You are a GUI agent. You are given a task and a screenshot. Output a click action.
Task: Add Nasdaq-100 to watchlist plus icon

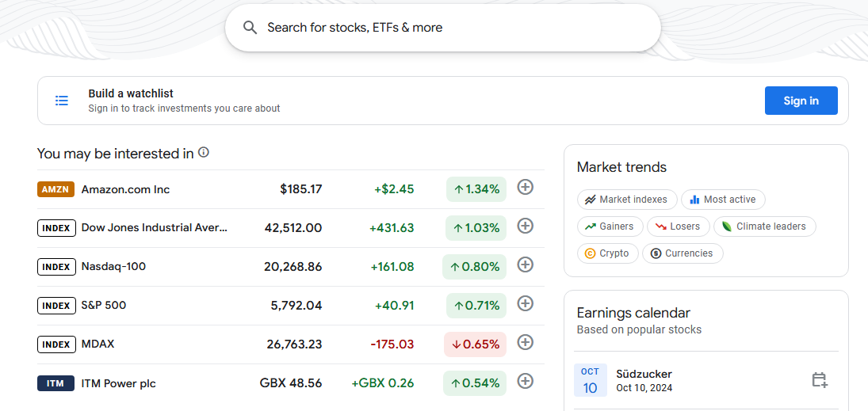525,264
